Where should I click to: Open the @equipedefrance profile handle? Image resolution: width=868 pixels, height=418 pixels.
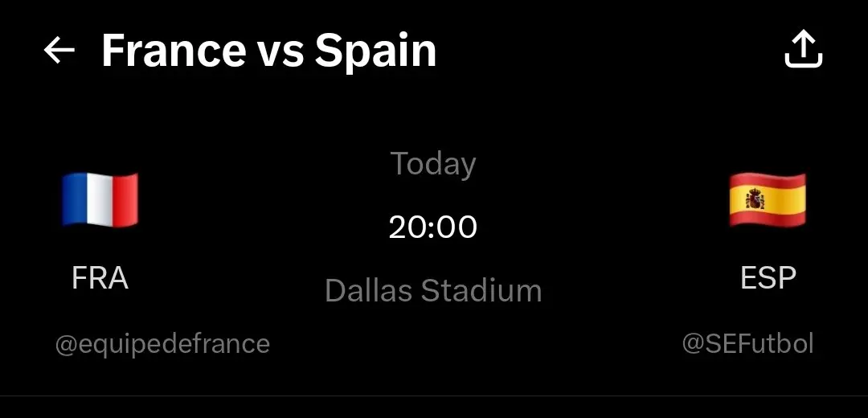(x=162, y=344)
